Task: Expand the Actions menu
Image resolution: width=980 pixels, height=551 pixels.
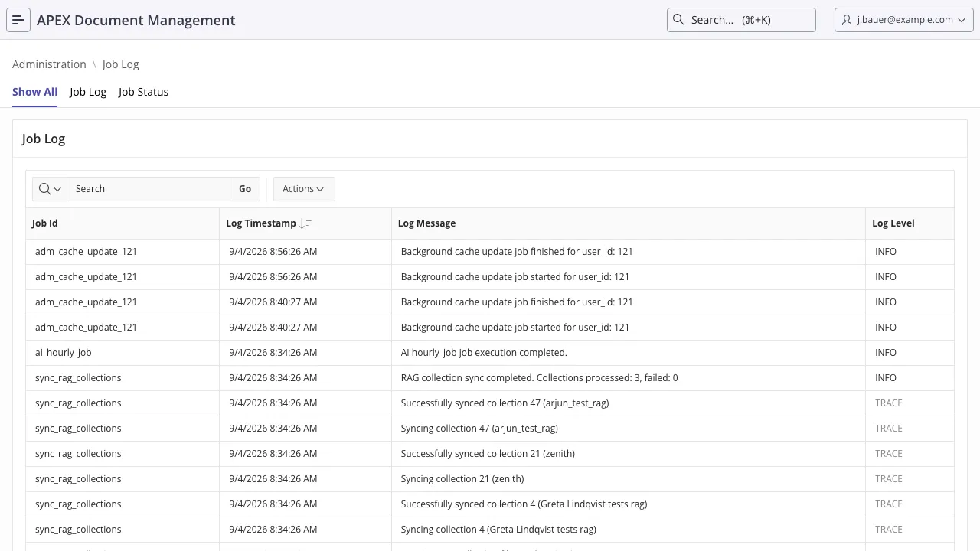Action: point(304,189)
